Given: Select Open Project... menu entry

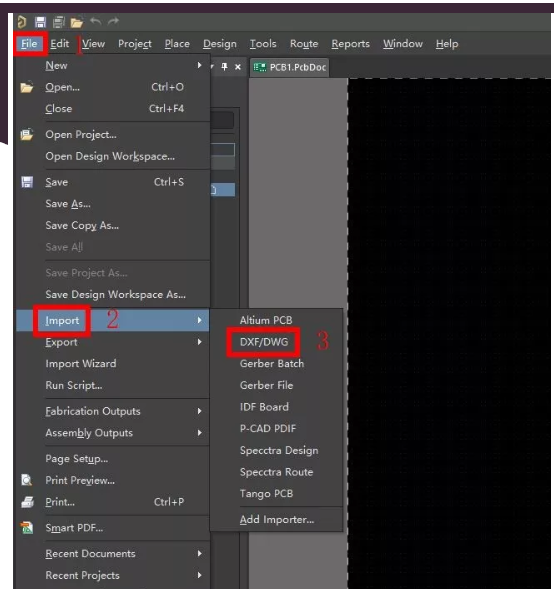Looking at the screenshot, I should 113,134.
